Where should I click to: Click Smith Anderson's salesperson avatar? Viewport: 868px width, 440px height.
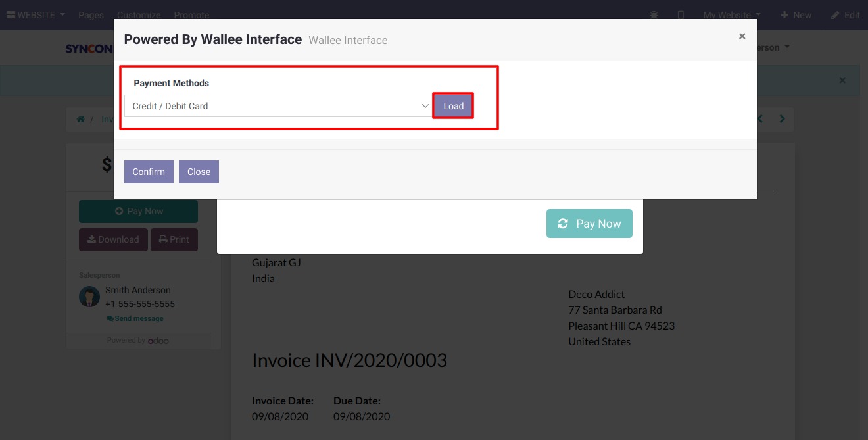(x=89, y=297)
